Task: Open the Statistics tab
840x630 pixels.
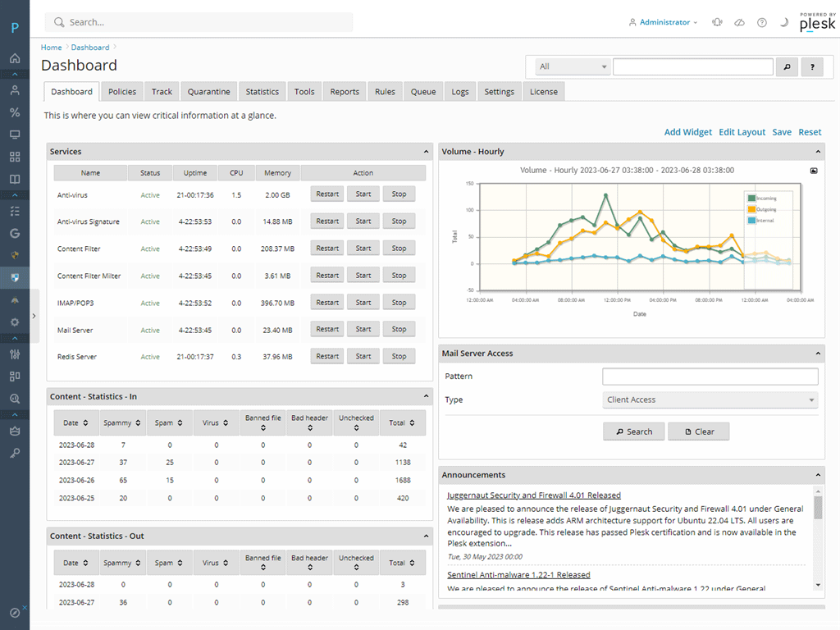Action: (262, 92)
